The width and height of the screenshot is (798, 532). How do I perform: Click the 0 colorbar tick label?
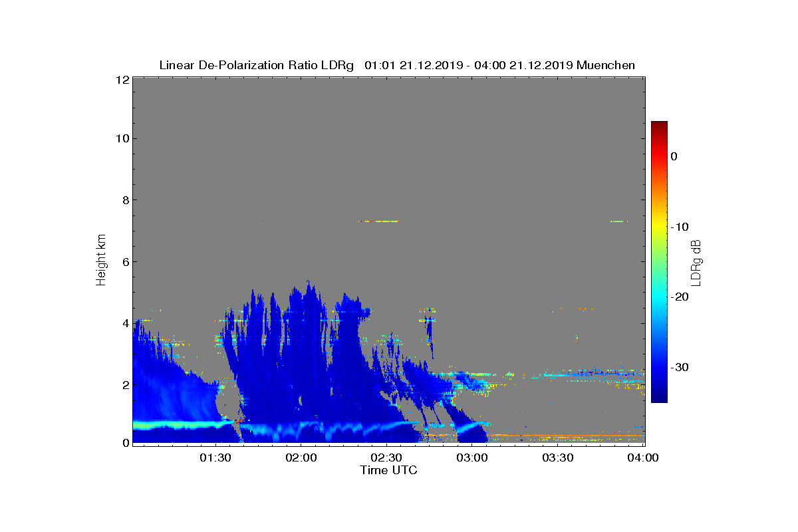(674, 156)
